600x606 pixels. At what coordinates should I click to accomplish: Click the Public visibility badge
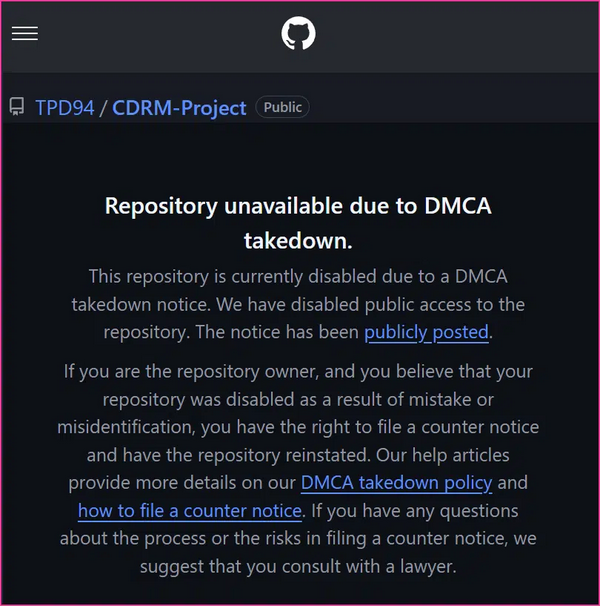point(282,107)
